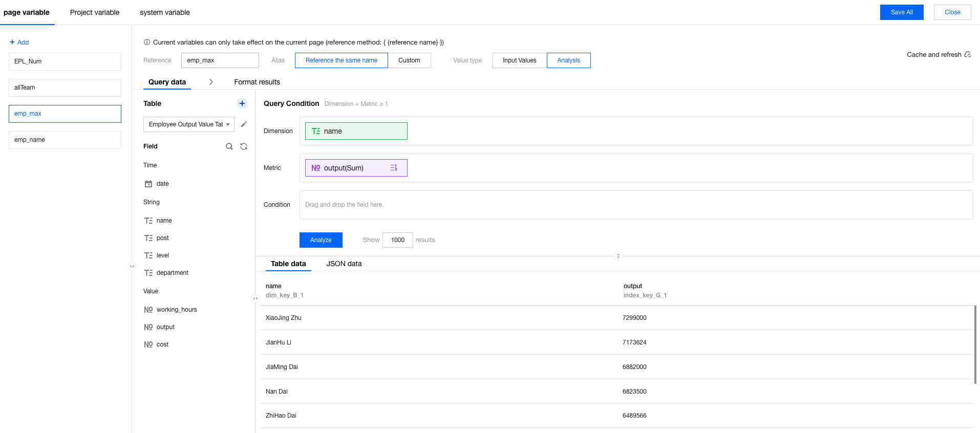
Task: Click the Cache and refresh icon
Action: point(967,55)
